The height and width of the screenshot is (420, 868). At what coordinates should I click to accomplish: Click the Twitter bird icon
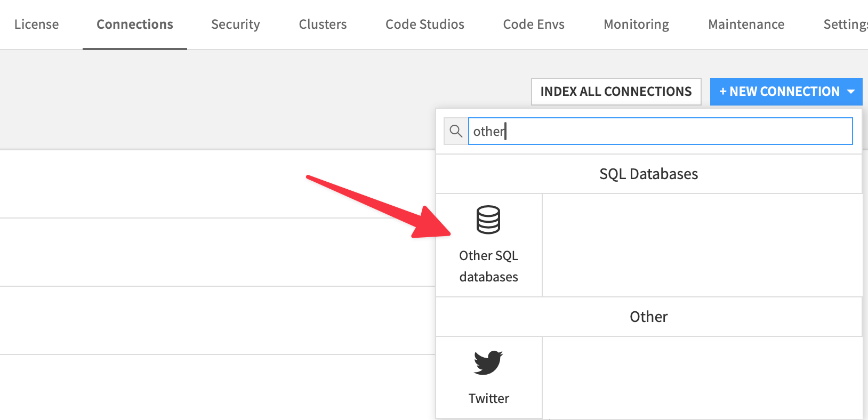coord(488,362)
